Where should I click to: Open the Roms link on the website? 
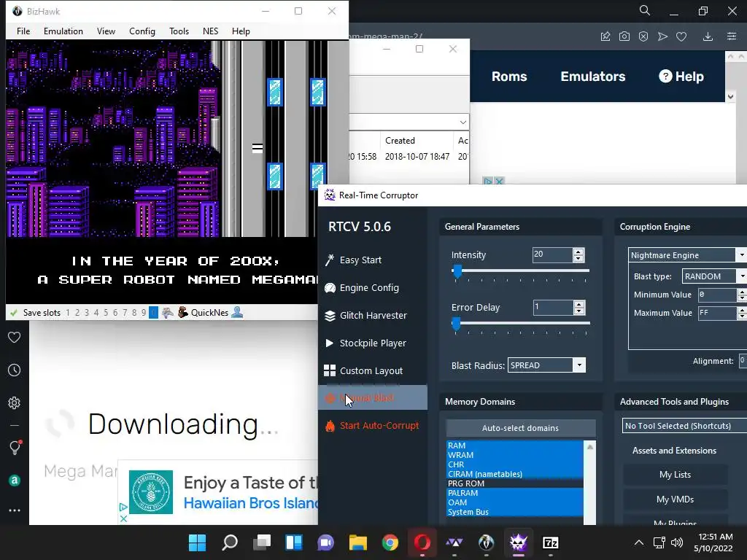click(x=509, y=77)
